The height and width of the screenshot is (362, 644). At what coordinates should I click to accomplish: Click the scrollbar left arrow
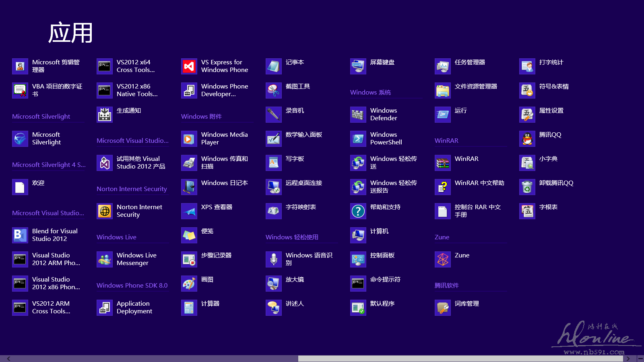coord(8,358)
